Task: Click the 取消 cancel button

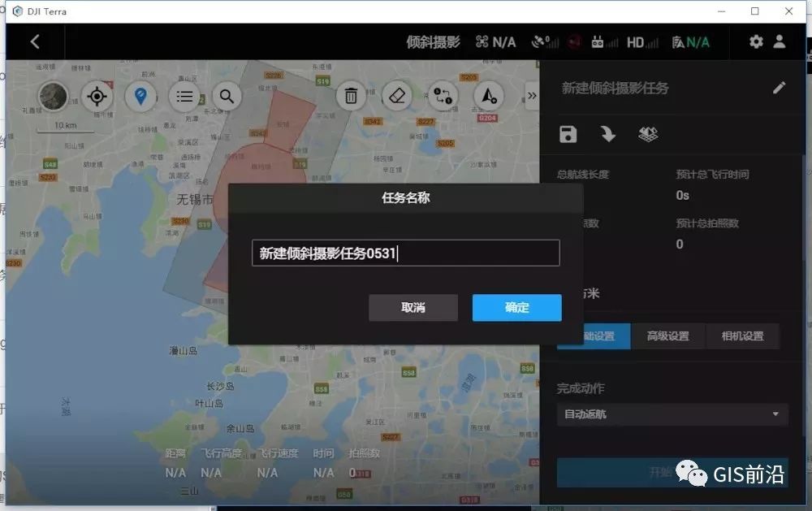Action: coord(413,308)
